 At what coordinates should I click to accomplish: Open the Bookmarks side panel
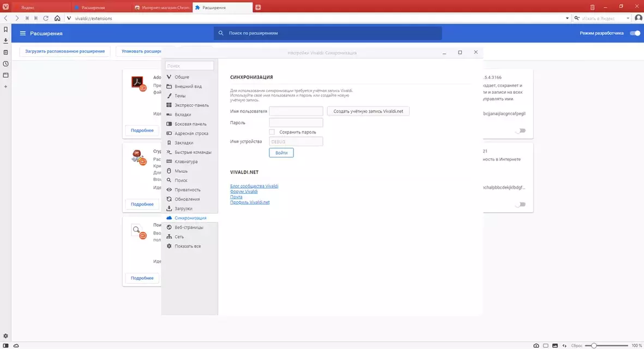coord(6,29)
